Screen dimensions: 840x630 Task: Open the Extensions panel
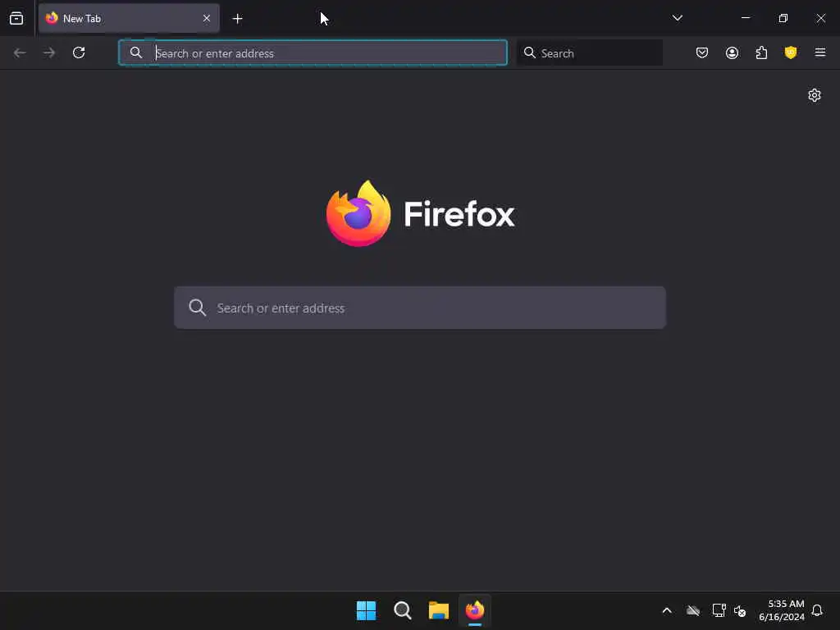[761, 52]
